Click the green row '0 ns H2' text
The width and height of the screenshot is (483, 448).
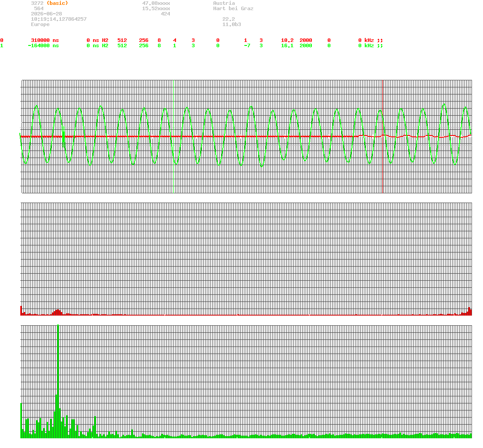tap(97, 45)
